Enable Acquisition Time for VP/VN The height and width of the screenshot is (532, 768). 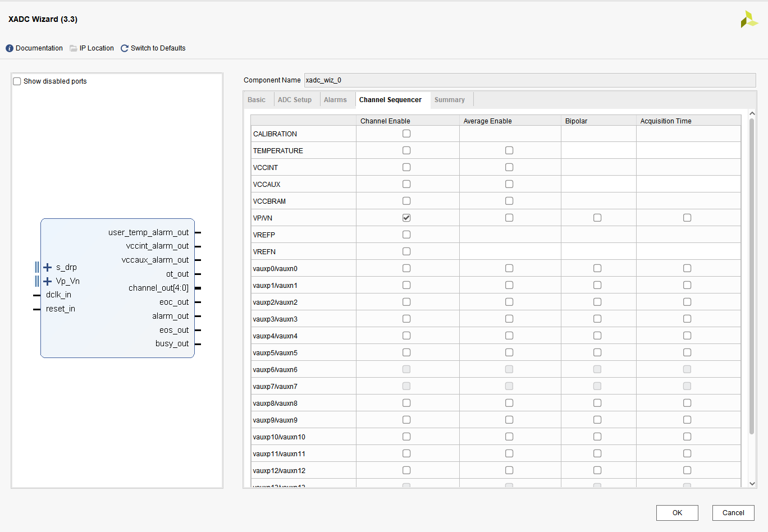coord(687,218)
